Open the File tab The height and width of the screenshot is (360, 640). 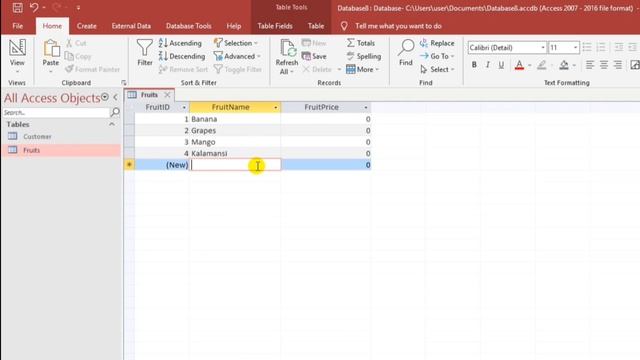pyautogui.click(x=18, y=26)
